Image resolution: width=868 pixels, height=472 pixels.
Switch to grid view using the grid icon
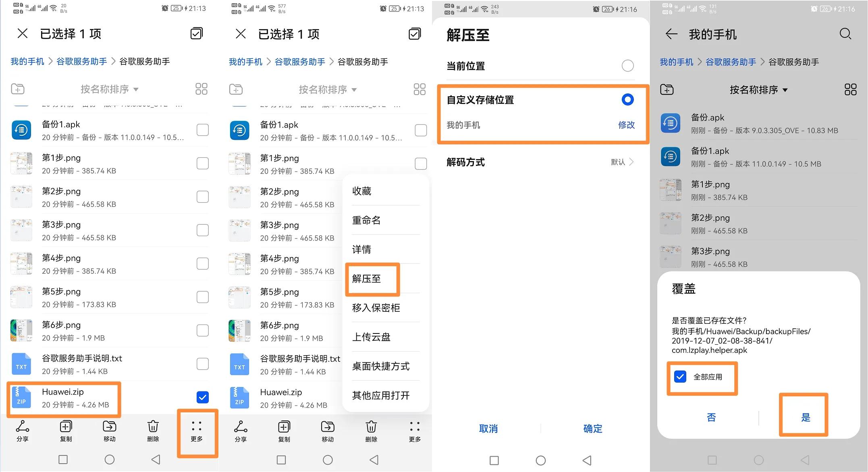click(202, 89)
